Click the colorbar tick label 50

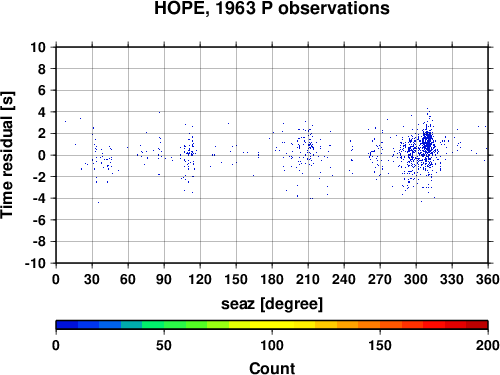[164, 345]
